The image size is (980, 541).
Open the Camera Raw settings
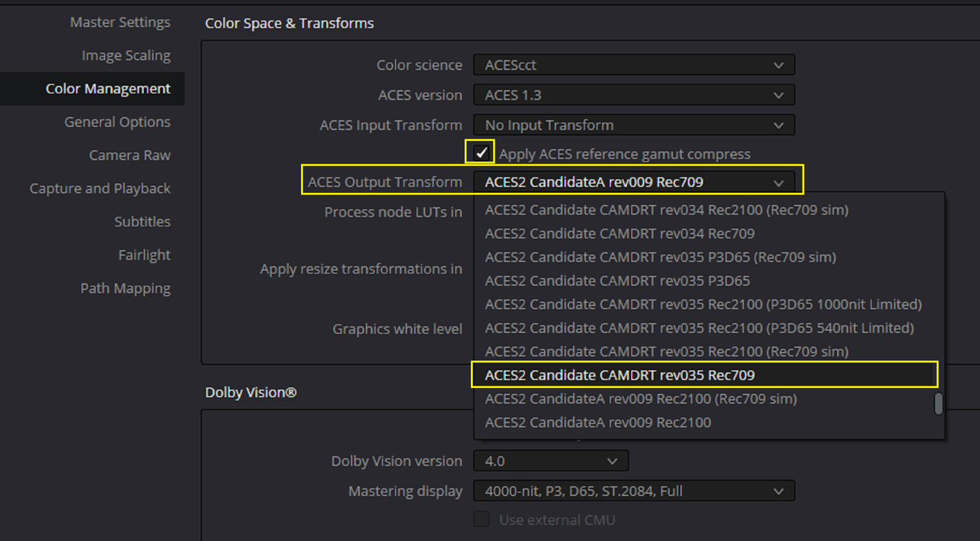click(129, 155)
